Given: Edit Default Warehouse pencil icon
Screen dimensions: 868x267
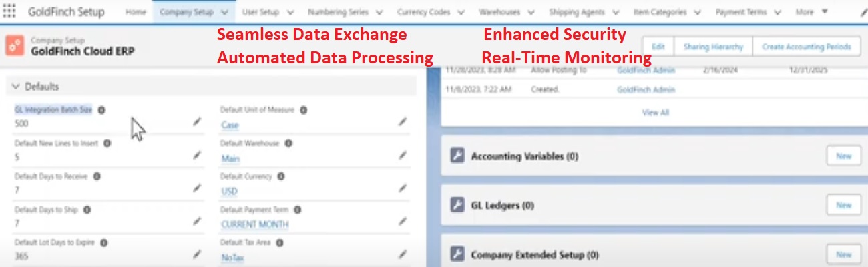Looking at the screenshot, I should tap(403, 155).
